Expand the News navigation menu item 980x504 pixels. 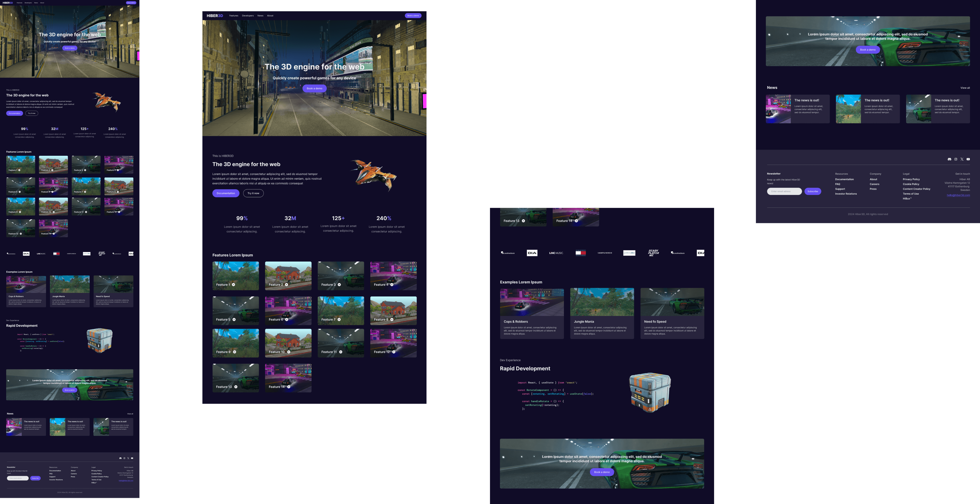coord(260,15)
